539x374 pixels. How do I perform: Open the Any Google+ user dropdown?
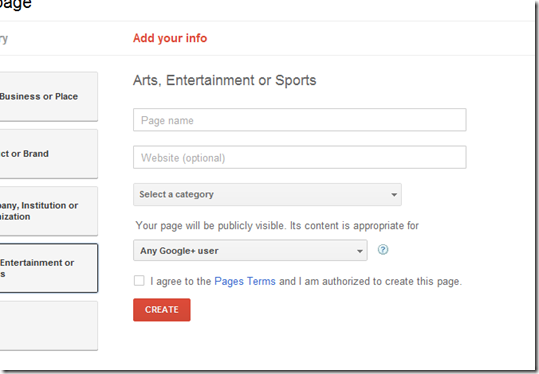[250, 251]
